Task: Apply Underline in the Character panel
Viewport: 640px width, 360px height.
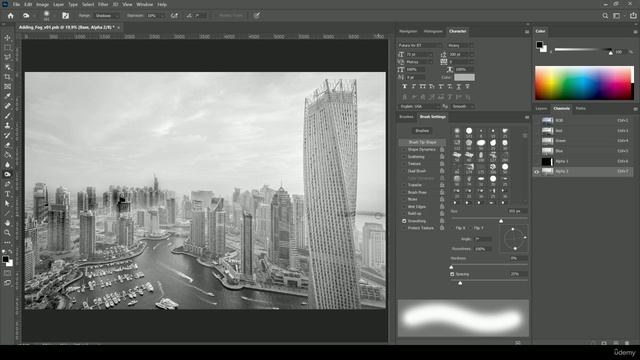Action: coord(458,87)
